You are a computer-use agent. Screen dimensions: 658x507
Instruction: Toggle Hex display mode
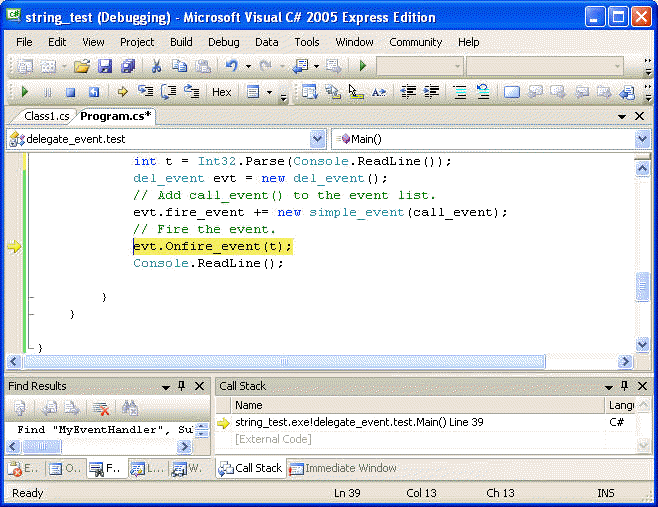pos(222,92)
